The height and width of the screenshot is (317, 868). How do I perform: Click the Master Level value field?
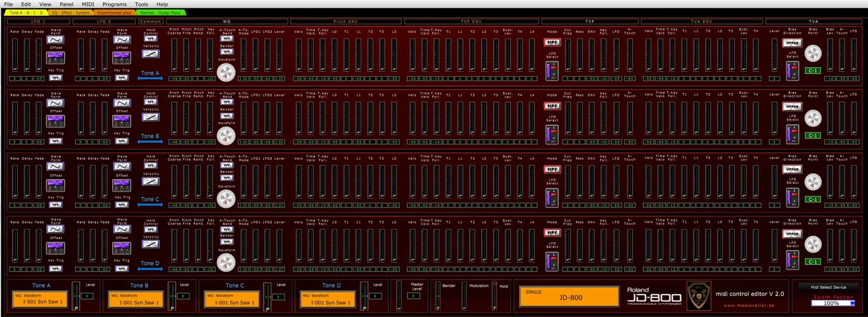click(x=413, y=296)
